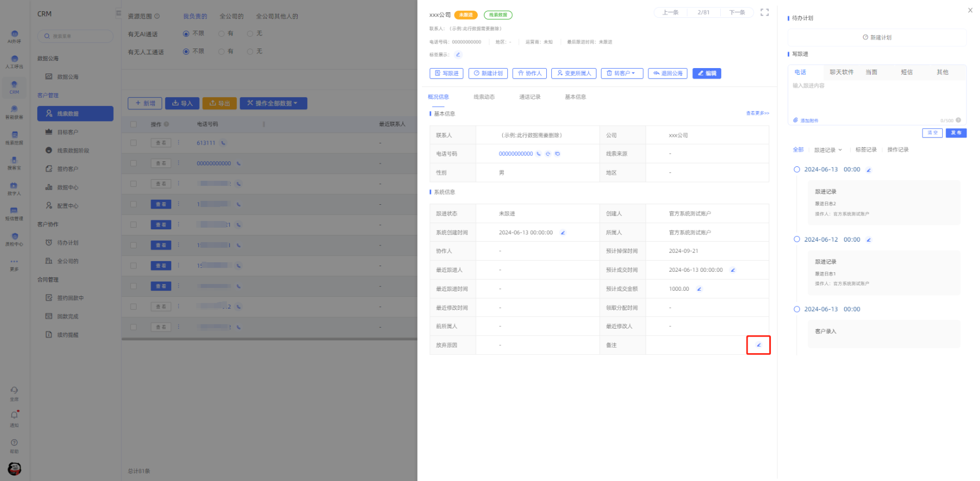
Task: Click the 添加附件 paperclip icon
Action: [795, 121]
